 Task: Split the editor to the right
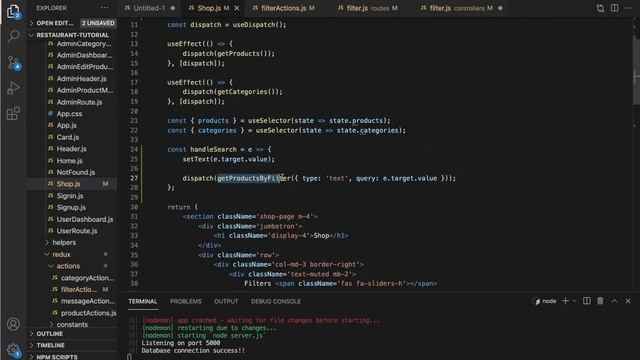614,8
